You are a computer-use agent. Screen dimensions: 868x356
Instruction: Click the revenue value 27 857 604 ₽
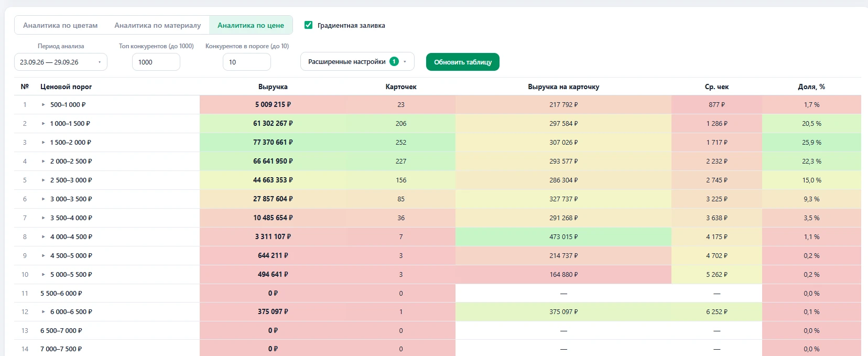point(273,199)
